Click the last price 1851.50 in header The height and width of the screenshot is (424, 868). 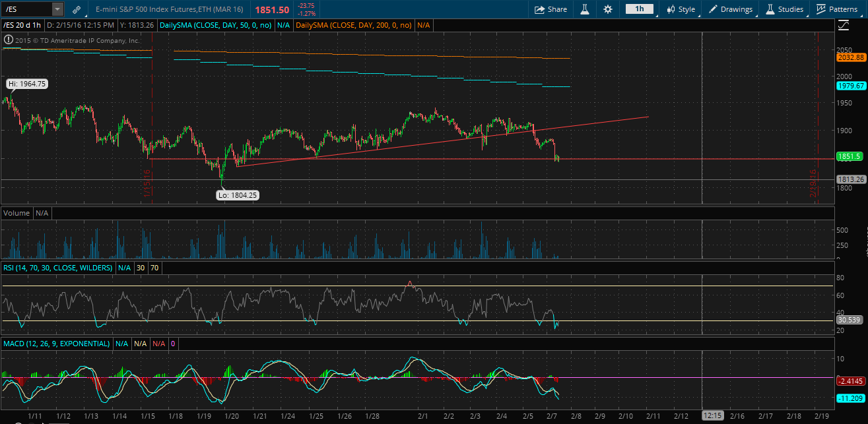click(x=271, y=10)
